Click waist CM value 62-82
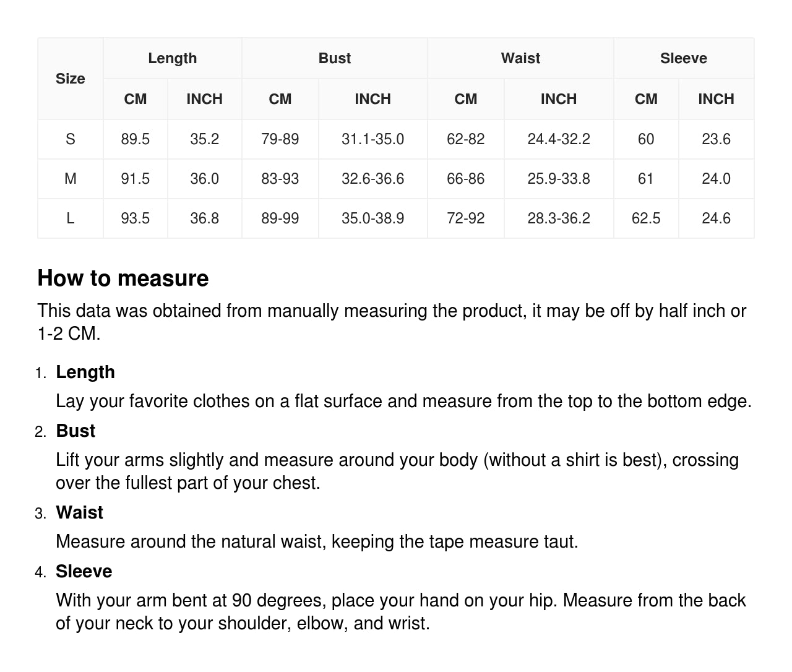Screen dimensions: 792x672 click(465, 139)
